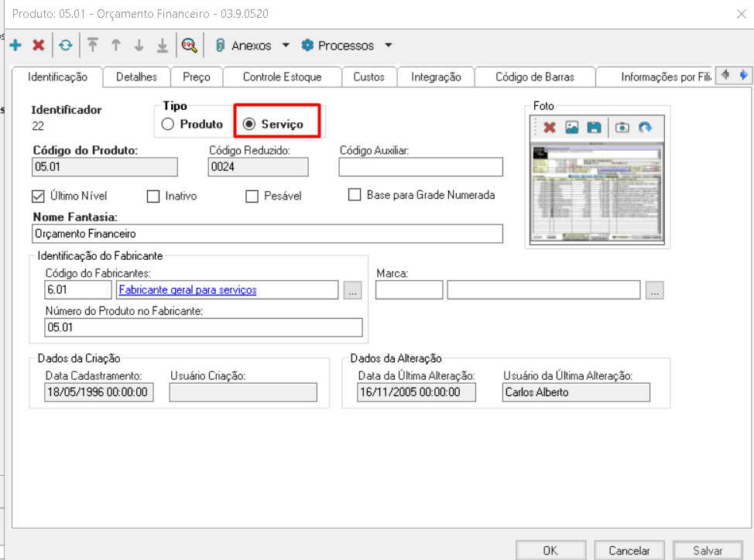The width and height of the screenshot is (754, 560).
Task: Click the Código Auxiliar field
Action: (421, 167)
